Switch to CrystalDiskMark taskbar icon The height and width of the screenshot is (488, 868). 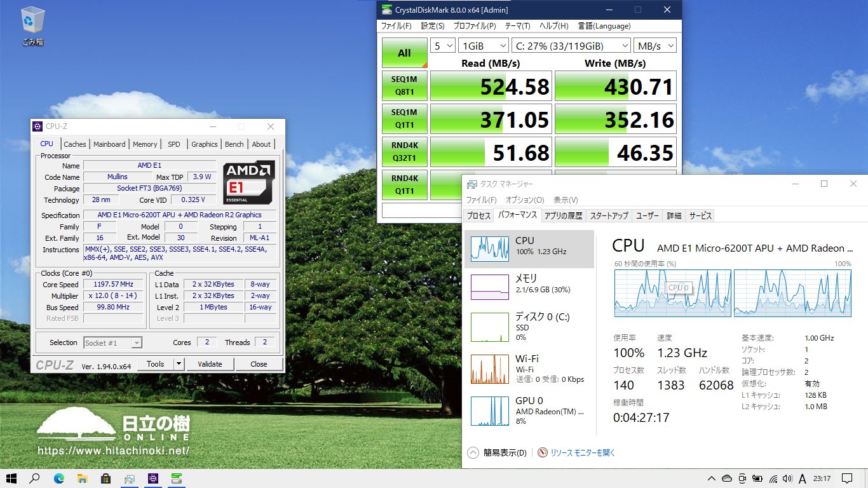tap(176, 478)
